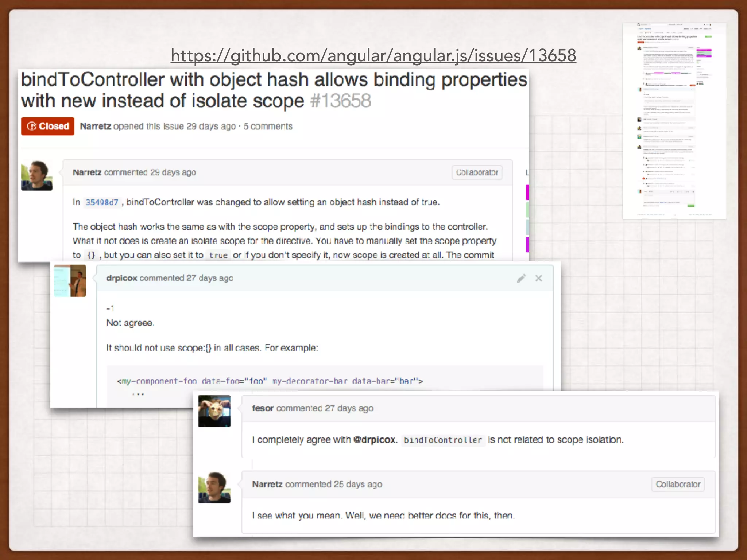Click the issue number #13658 in title
This screenshot has width=747, height=560.
click(x=341, y=101)
